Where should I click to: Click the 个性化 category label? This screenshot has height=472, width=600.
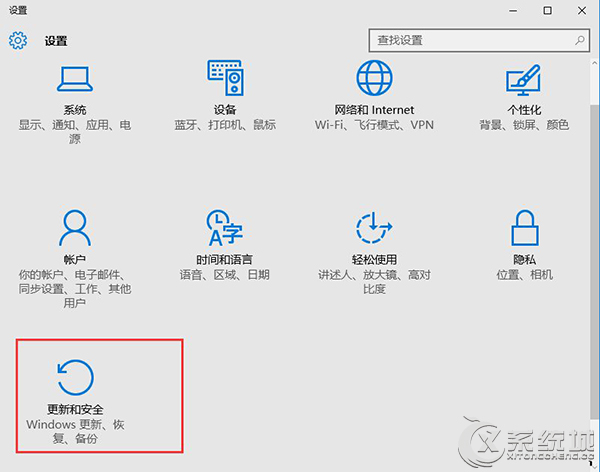[524, 110]
